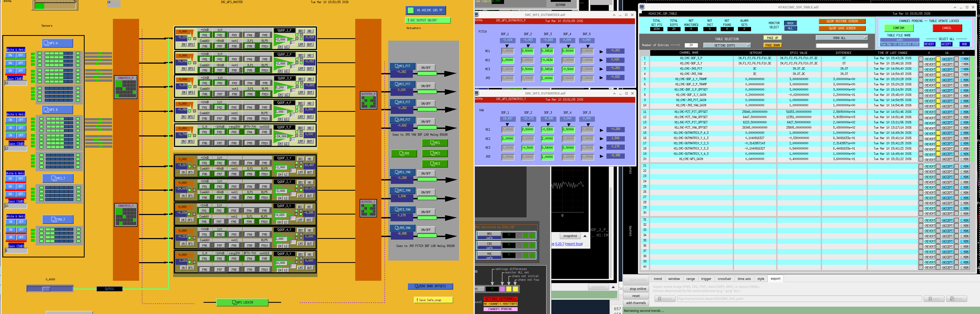Open the INMATRIX_P matrix icon
The image size is (980, 314).
125,87
